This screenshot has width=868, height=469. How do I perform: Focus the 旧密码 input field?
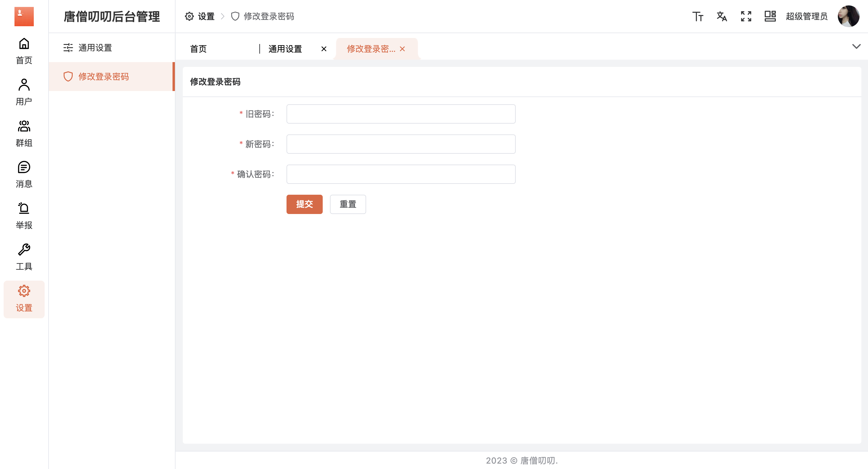click(x=401, y=114)
